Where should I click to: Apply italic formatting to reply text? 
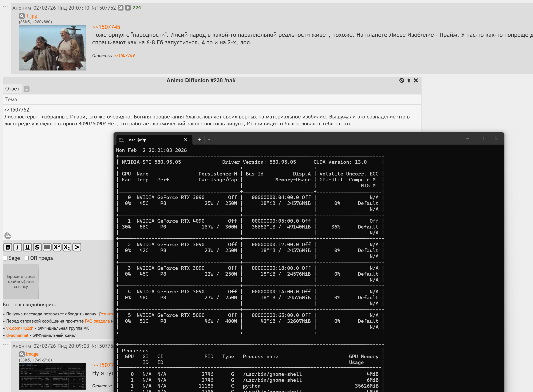point(17,247)
